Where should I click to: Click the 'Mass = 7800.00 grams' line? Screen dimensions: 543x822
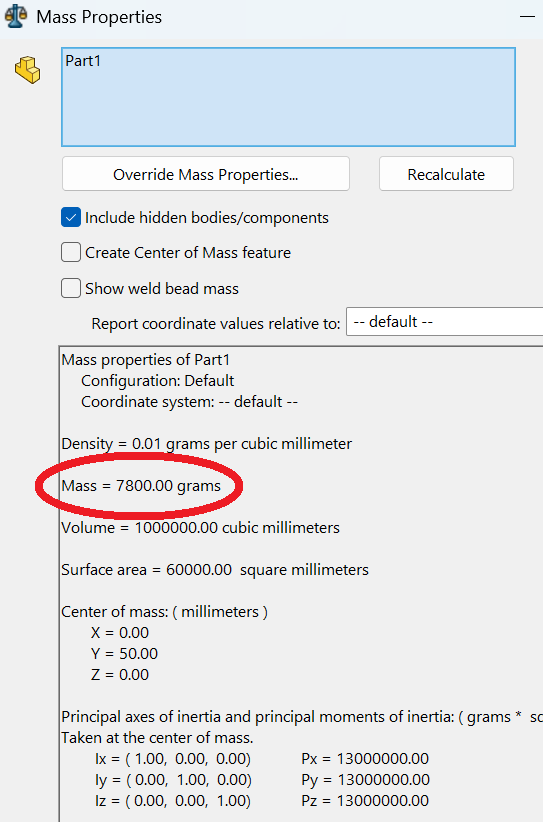(x=141, y=486)
